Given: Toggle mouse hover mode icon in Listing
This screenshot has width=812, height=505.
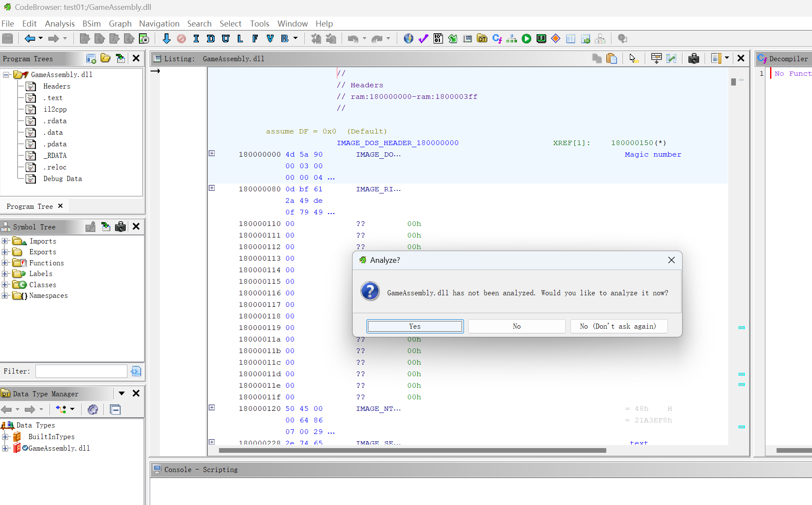Looking at the screenshot, I should [633, 58].
